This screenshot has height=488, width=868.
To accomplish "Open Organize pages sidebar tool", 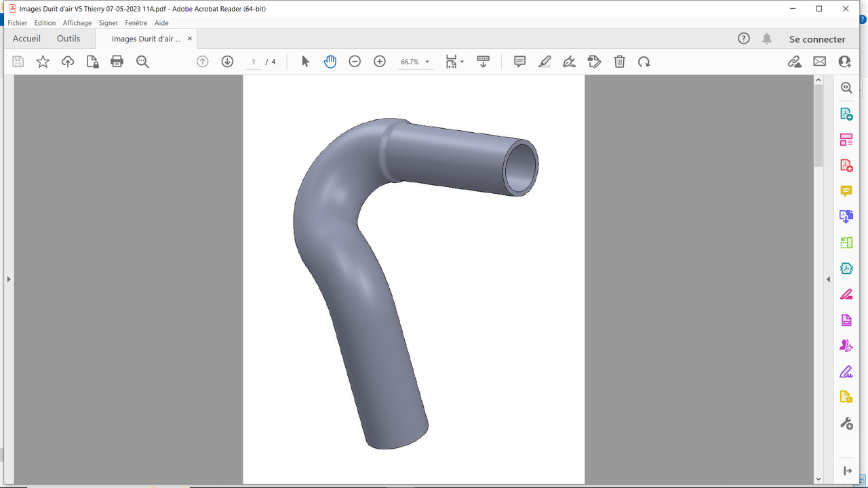I will (846, 140).
